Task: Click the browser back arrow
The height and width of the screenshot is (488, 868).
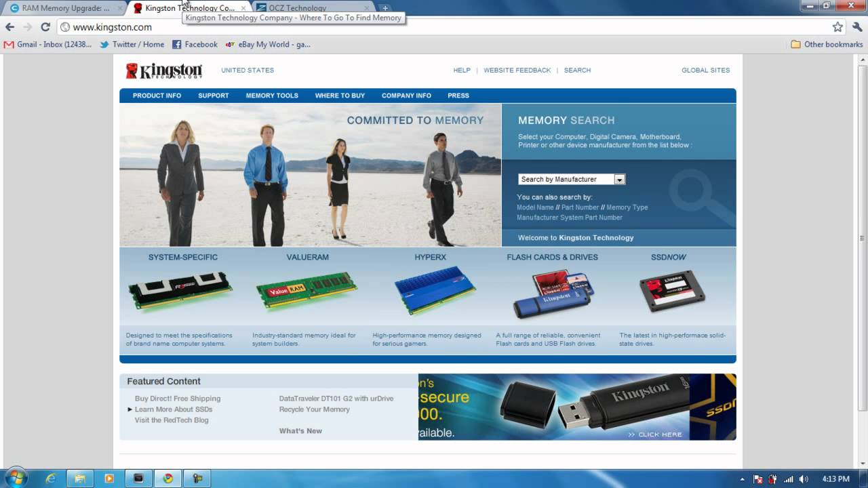Action: pos(10,27)
